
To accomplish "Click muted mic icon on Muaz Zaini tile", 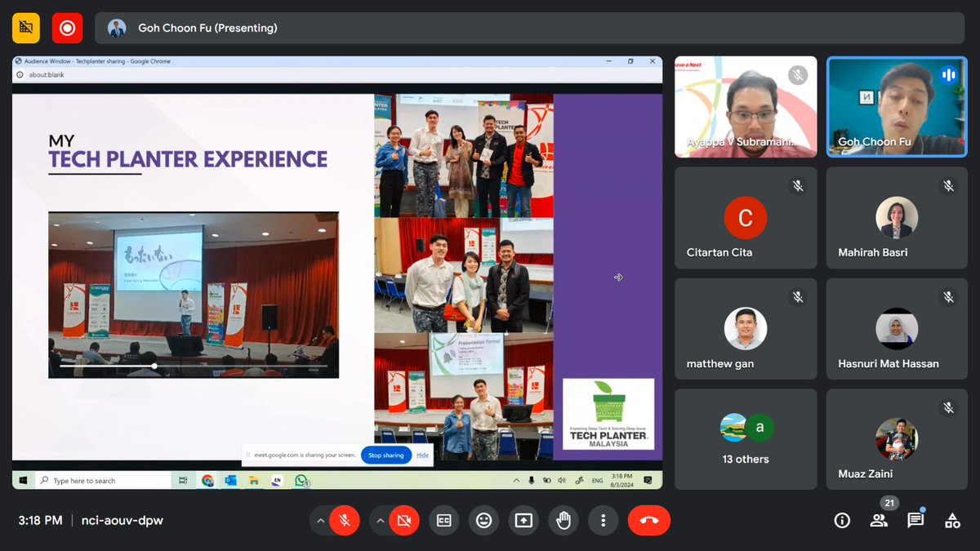I will click(948, 407).
